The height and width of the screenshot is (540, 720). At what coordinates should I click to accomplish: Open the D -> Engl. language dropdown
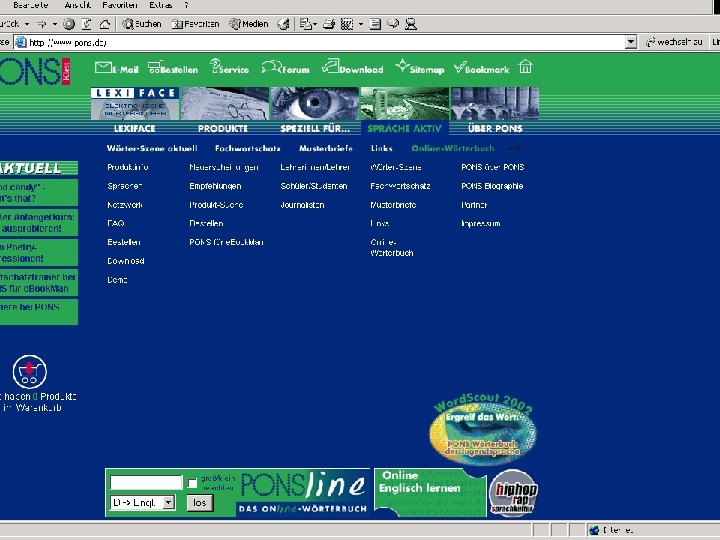coord(142,503)
